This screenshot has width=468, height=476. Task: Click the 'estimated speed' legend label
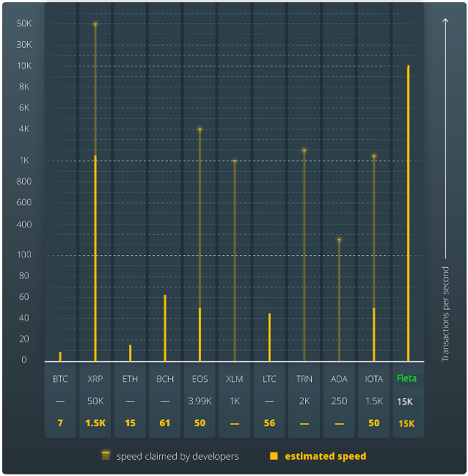(325, 456)
